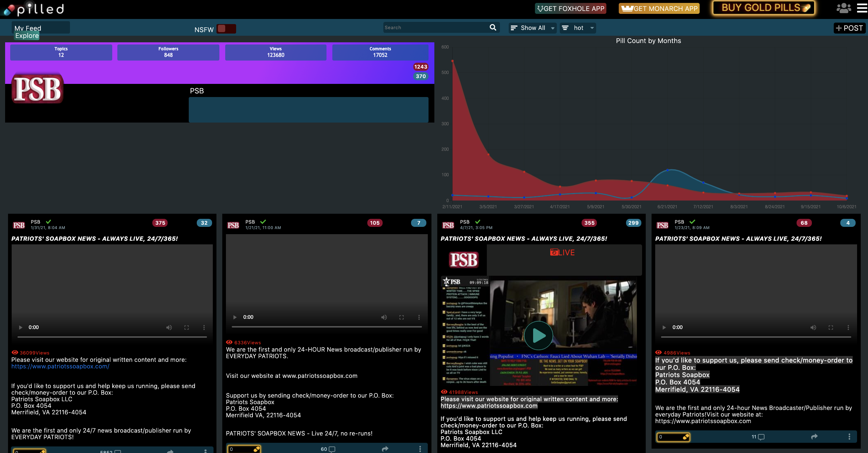
Task: Switch to the My Feed tab
Action: click(x=28, y=28)
